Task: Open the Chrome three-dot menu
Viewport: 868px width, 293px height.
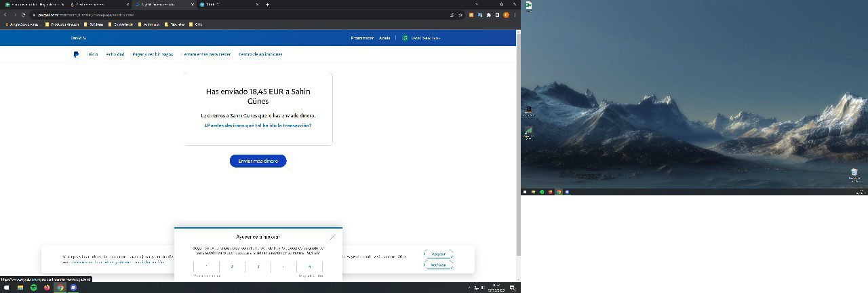Action: [x=515, y=15]
